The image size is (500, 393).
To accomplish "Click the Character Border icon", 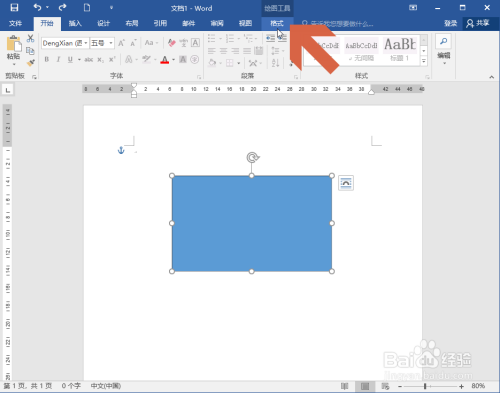I will pos(195,43).
